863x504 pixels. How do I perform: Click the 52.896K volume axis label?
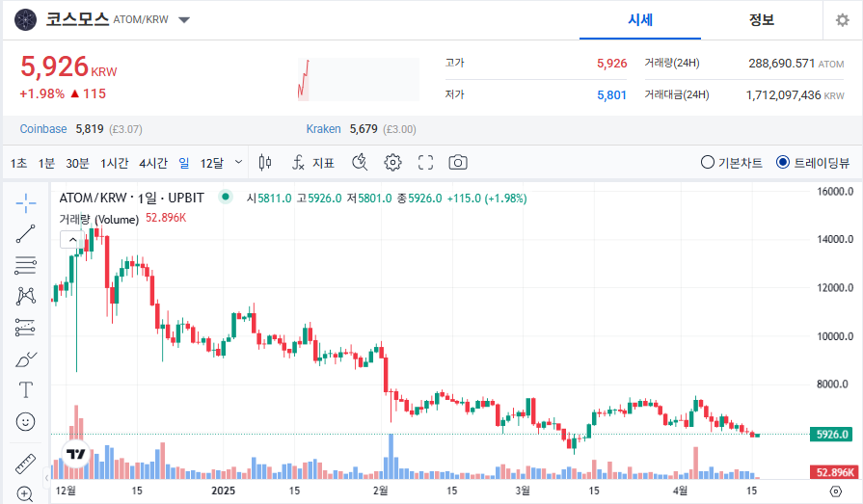coord(833,472)
